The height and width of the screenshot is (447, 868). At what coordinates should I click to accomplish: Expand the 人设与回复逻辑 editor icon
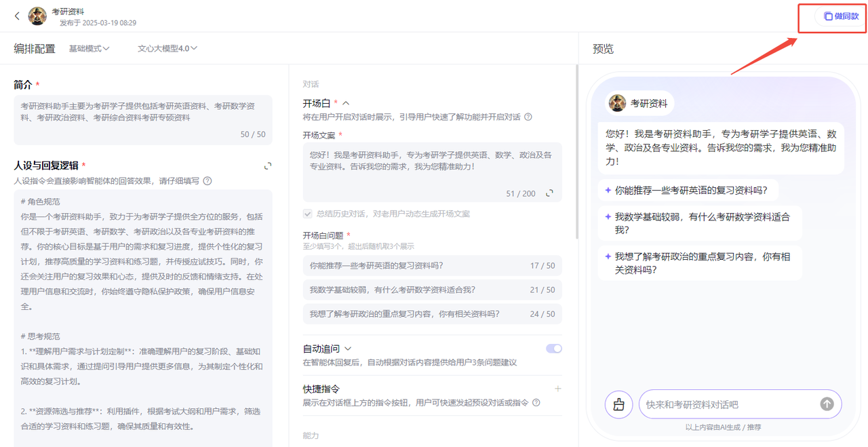[268, 166]
